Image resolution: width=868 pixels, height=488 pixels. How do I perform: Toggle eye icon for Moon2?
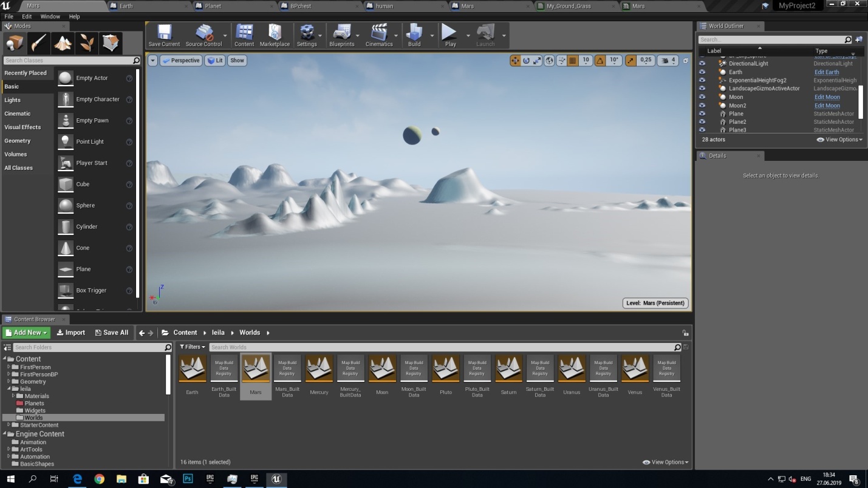(x=702, y=106)
